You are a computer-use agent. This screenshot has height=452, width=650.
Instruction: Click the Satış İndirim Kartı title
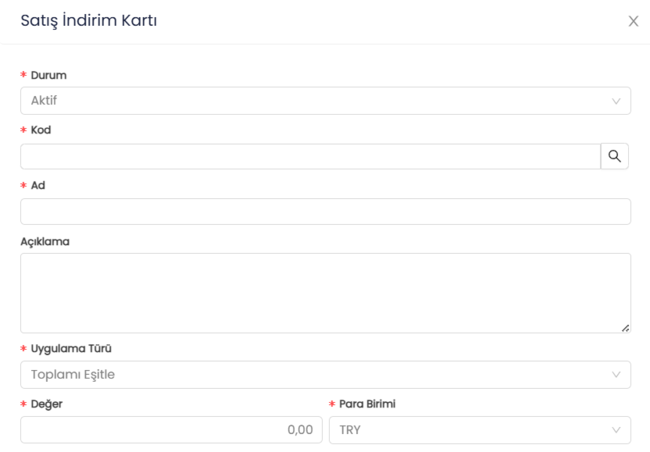[x=89, y=20]
